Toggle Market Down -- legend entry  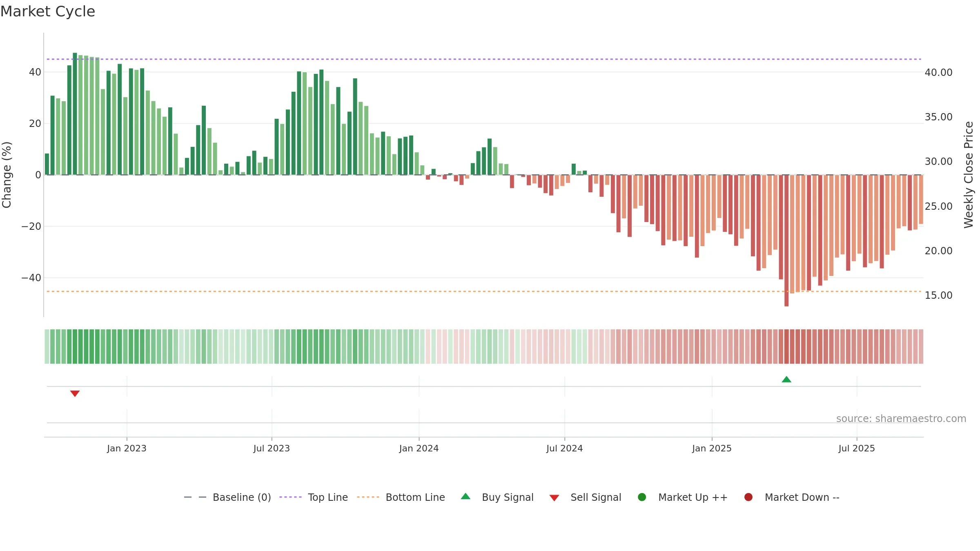[792, 497]
